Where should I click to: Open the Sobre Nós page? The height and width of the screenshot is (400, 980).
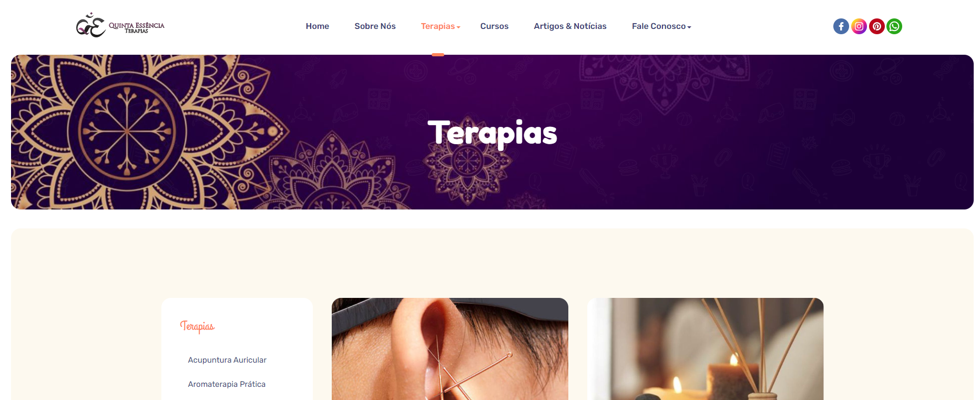375,26
